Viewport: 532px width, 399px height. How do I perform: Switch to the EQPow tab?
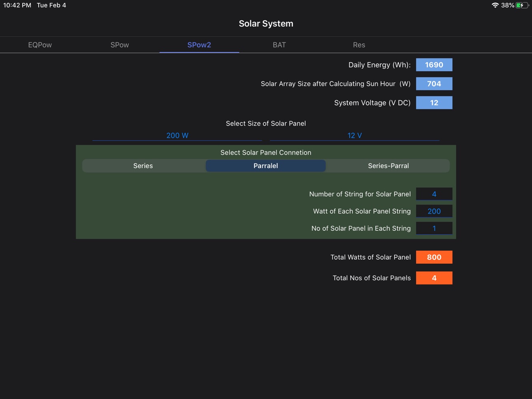click(x=40, y=45)
